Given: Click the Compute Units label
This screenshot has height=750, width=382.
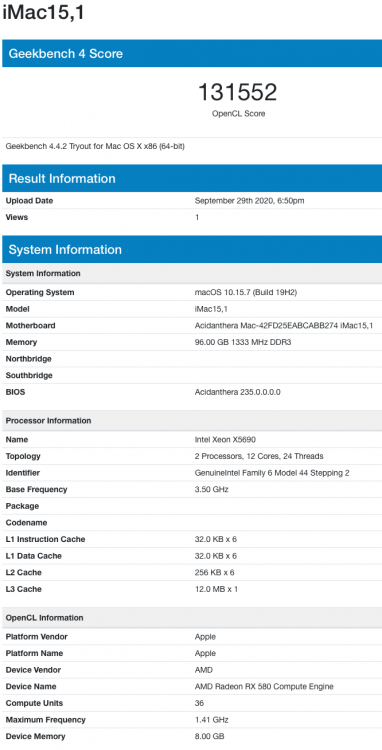Looking at the screenshot, I should tap(34, 703).
